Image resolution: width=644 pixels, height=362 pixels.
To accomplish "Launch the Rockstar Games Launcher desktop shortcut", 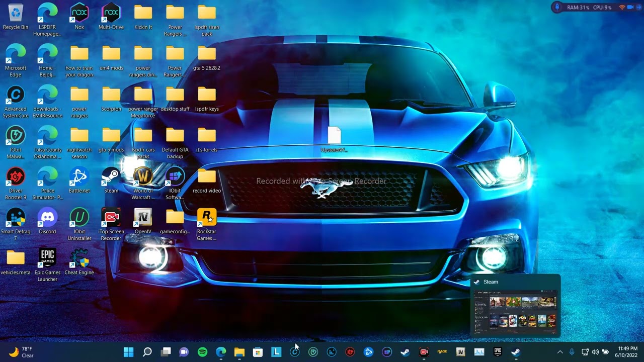I will click(207, 224).
